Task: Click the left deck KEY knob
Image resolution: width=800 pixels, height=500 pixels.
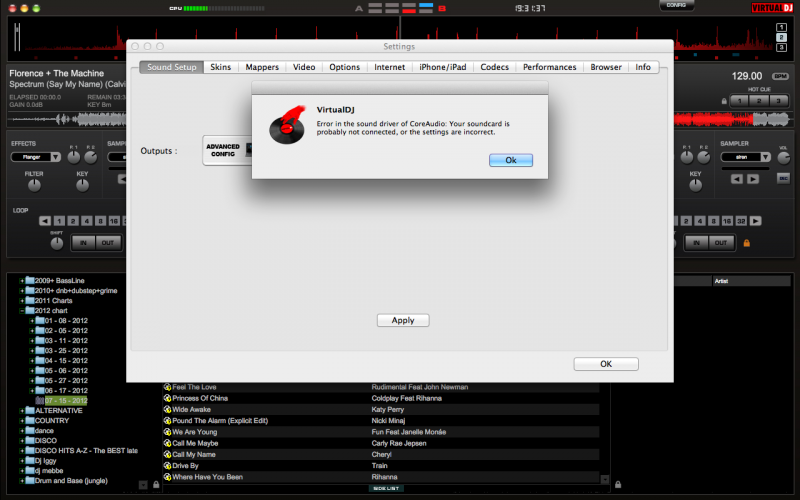Action: click(82, 186)
